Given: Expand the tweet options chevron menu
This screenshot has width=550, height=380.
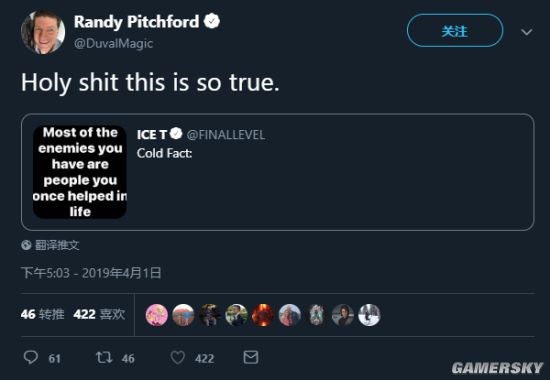Looking at the screenshot, I should (x=526, y=32).
